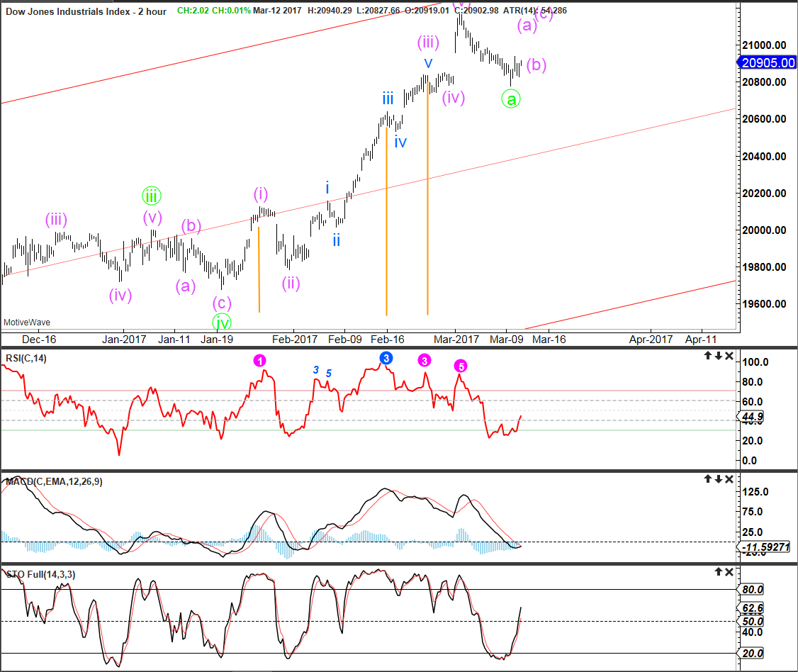Select the magenta (ii) wave label
798x672 pixels.
tap(291, 283)
